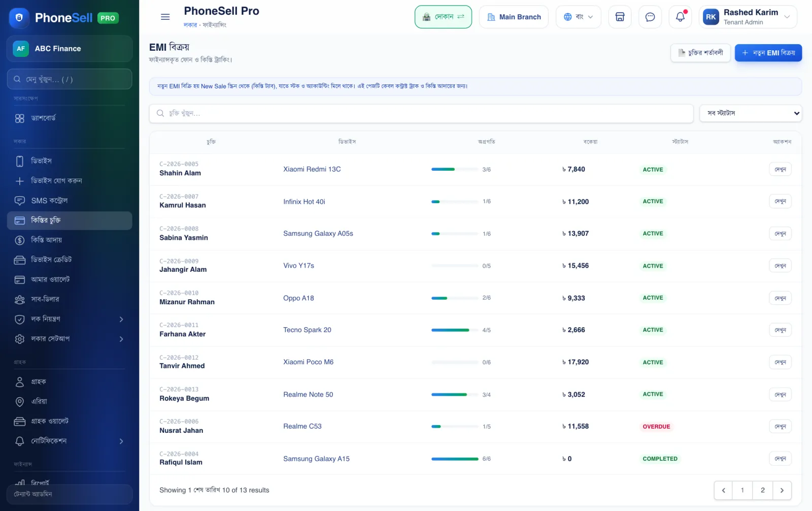Open the all-status filter dropdown
The height and width of the screenshot is (511, 812).
pos(751,113)
